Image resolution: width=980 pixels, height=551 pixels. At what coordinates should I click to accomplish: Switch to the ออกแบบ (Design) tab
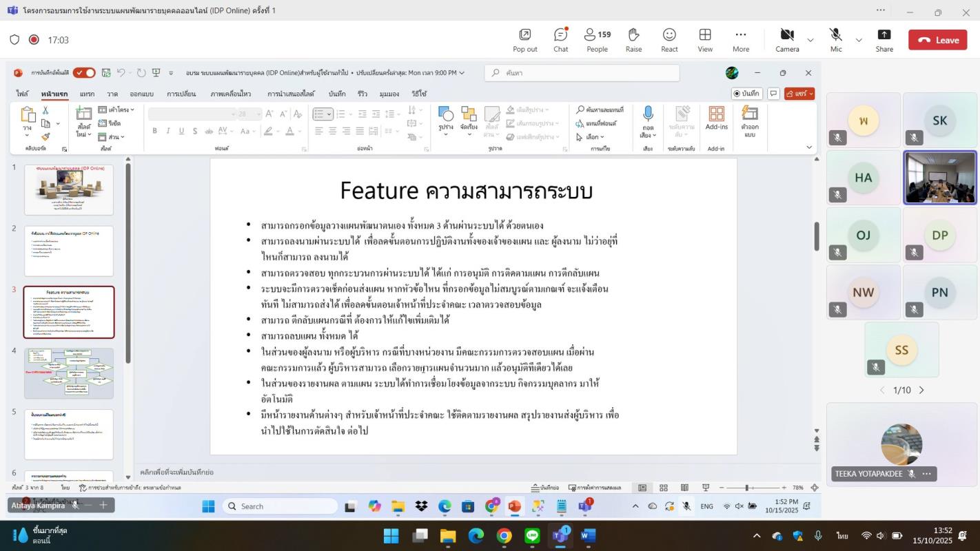[141, 94]
